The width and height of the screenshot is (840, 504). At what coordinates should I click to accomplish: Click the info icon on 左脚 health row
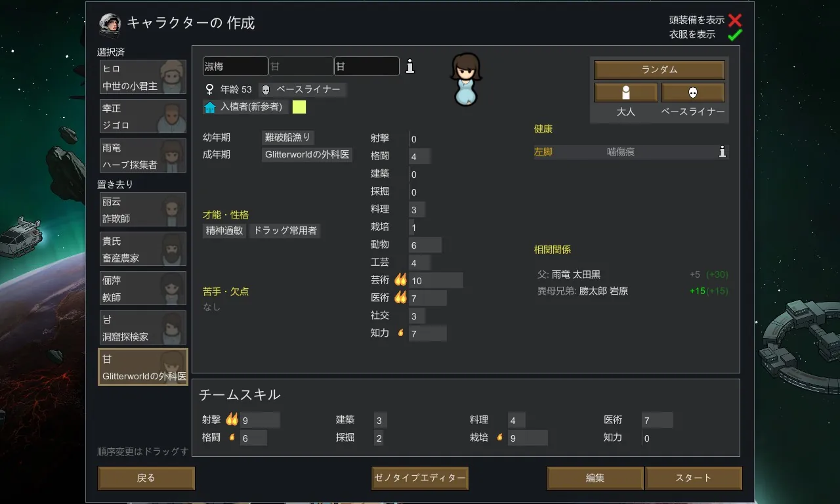(723, 152)
